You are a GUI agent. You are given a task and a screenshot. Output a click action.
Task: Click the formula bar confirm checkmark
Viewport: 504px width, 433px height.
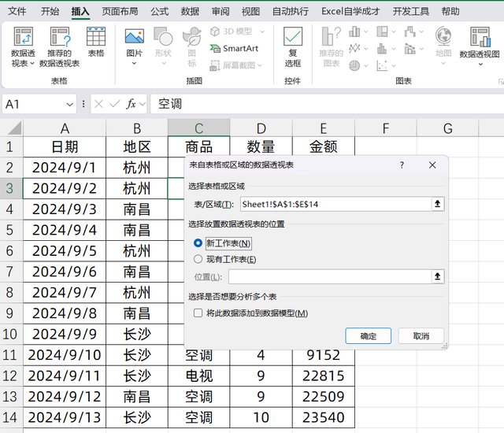(x=114, y=104)
